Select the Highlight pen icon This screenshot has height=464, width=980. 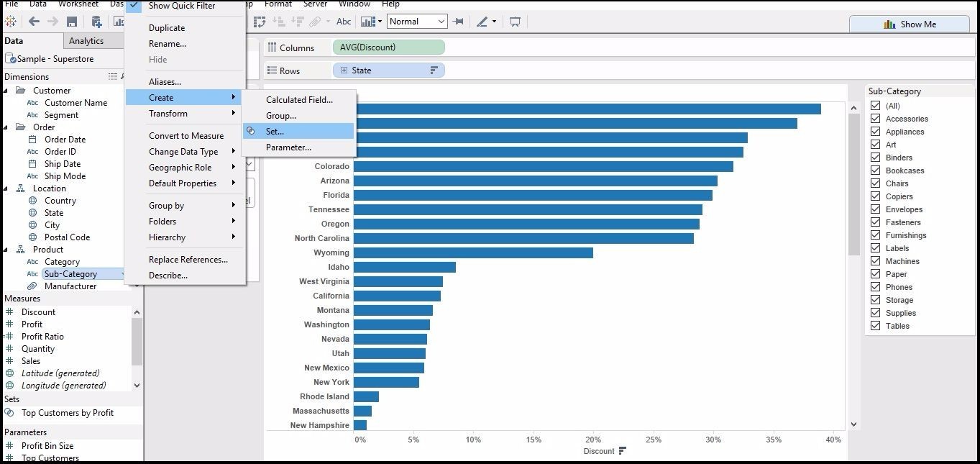[x=482, y=22]
